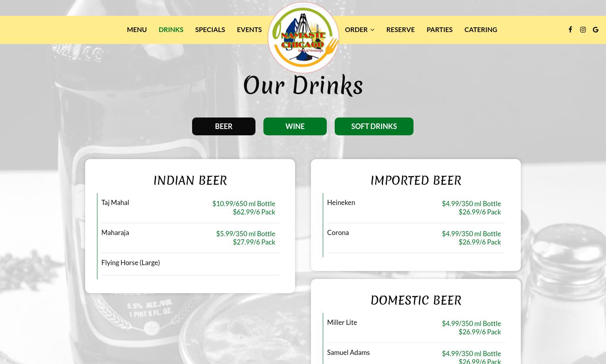Click the Domestic Beer heading
606x364 pixels.
[416, 300]
